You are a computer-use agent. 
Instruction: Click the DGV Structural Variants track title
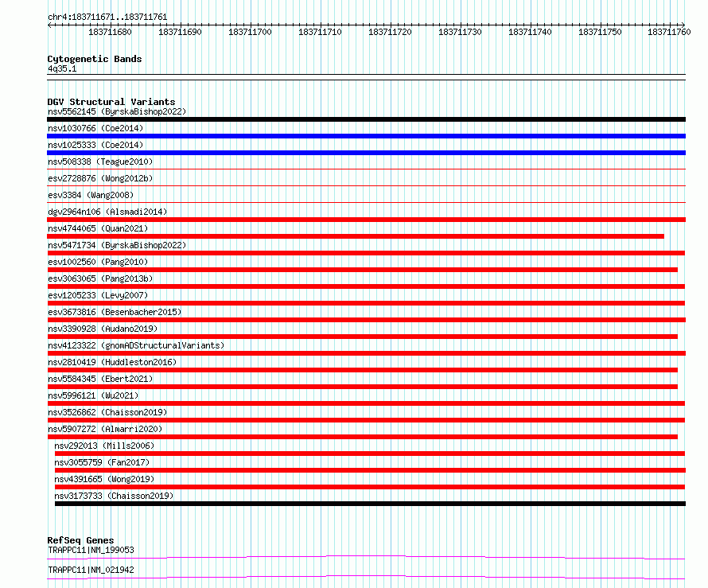(x=111, y=102)
